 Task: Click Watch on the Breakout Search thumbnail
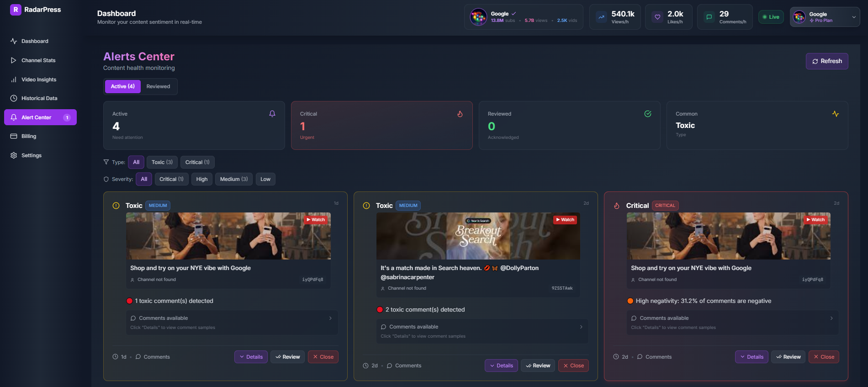point(565,220)
